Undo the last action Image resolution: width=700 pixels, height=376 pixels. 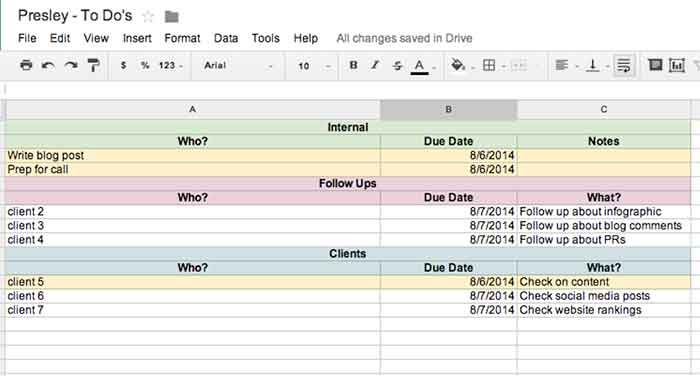(x=48, y=66)
